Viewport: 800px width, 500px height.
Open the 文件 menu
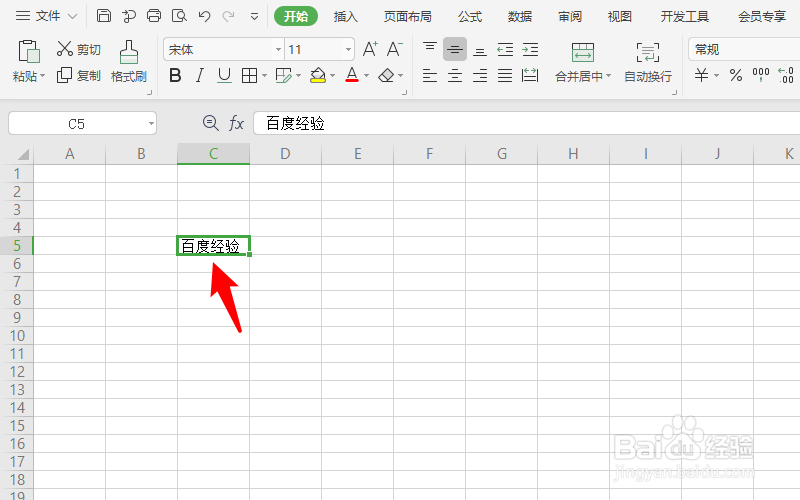pos(46,16)
